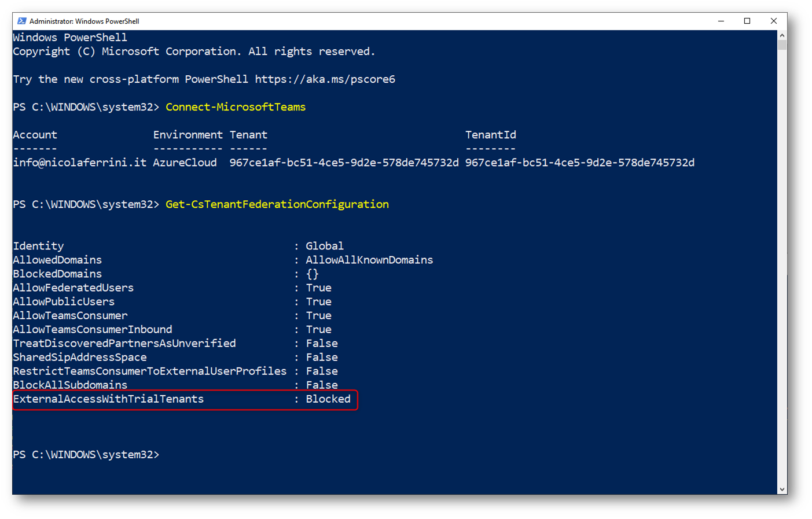812x519 pixels.
Task: Click the AzureCloud environment value
Action: pos(185,163)
